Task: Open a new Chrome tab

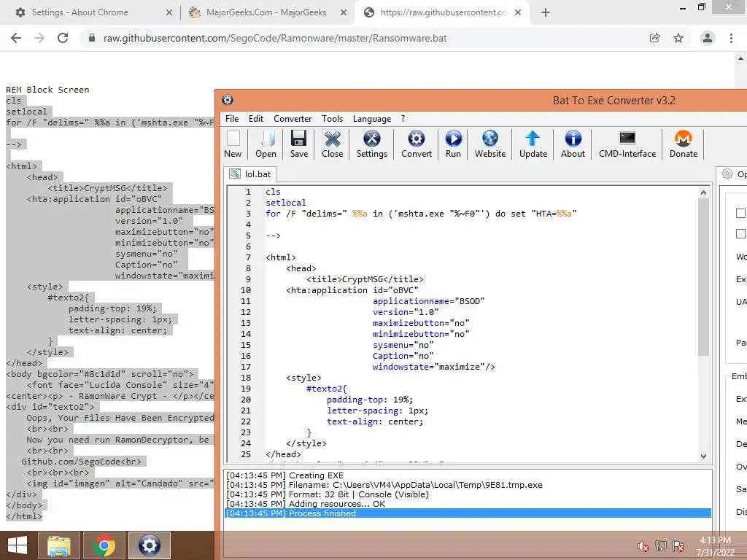Action: tap(546, 12)
